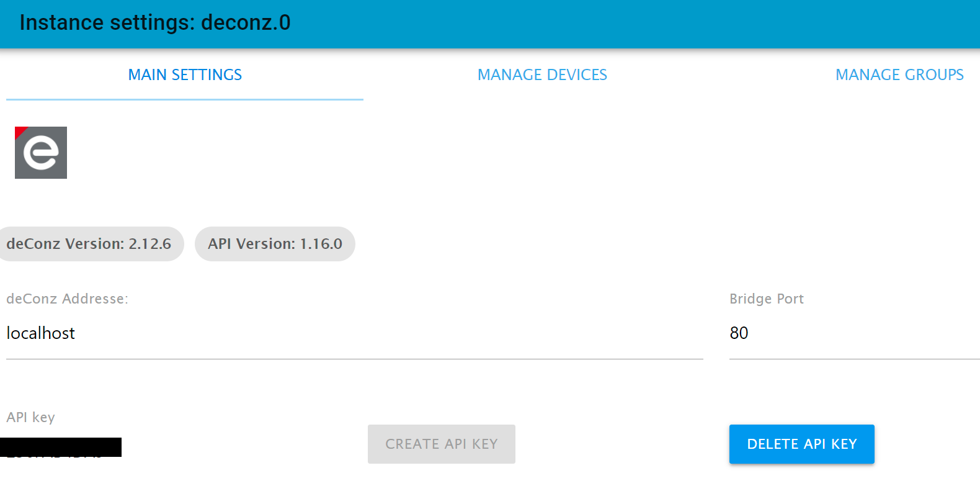Screen dimensions: 980x491
Task: Click the Delete API Key button
Action: pyautogui.click(x=802, y=444)
